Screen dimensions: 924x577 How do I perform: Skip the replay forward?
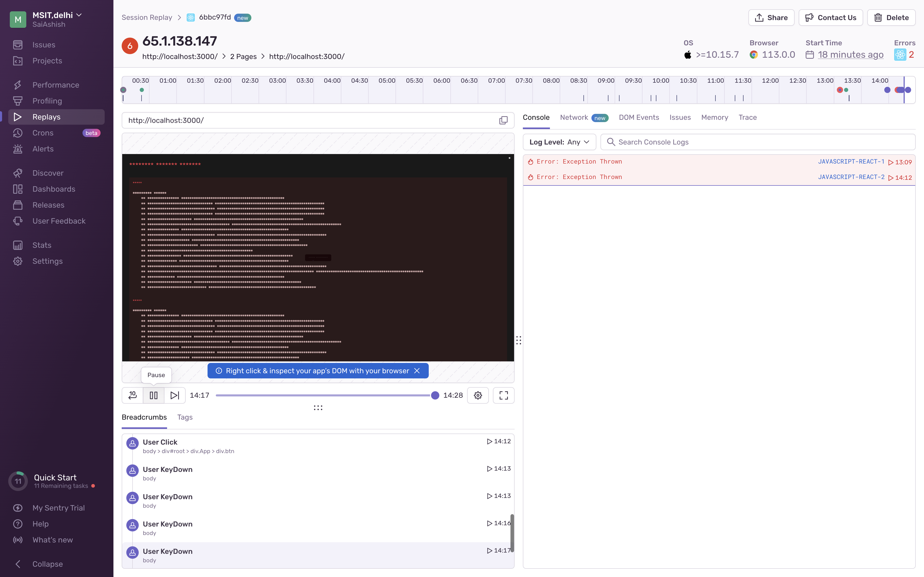[175, 395]
